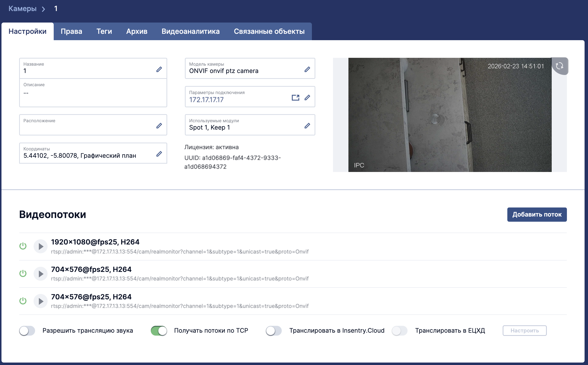Disable receiving streams over TCP
This screenshot has width=588, height=365.
point(159,331)
